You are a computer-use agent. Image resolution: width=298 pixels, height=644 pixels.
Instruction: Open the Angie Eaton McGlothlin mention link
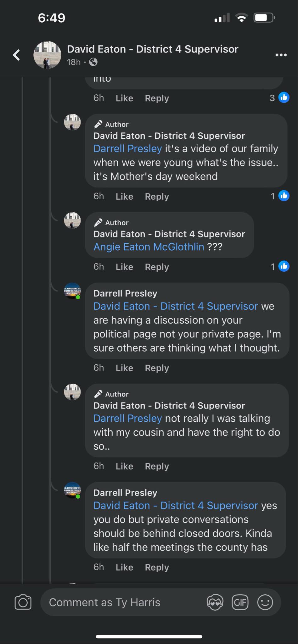(x=149, y=247)
